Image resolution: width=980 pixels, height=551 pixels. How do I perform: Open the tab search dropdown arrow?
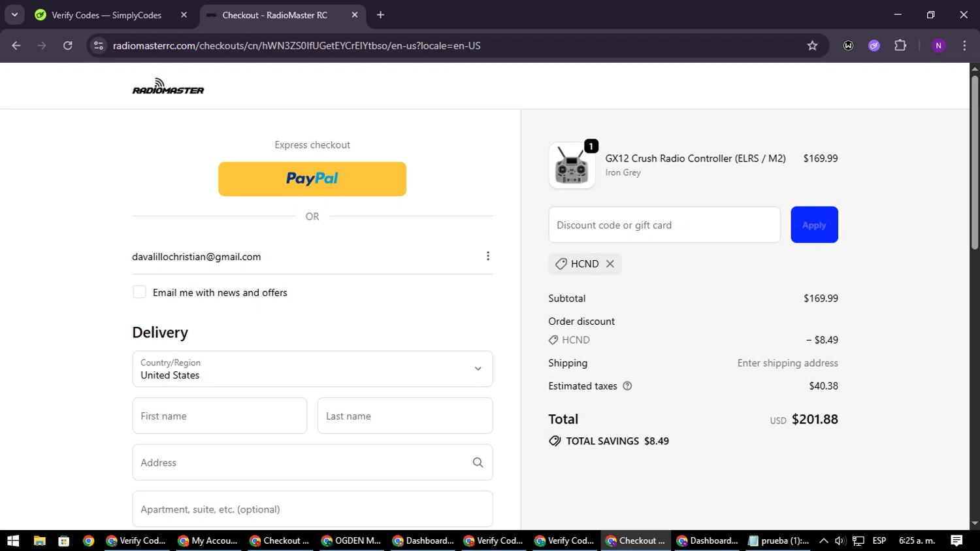tap(14, 15)
